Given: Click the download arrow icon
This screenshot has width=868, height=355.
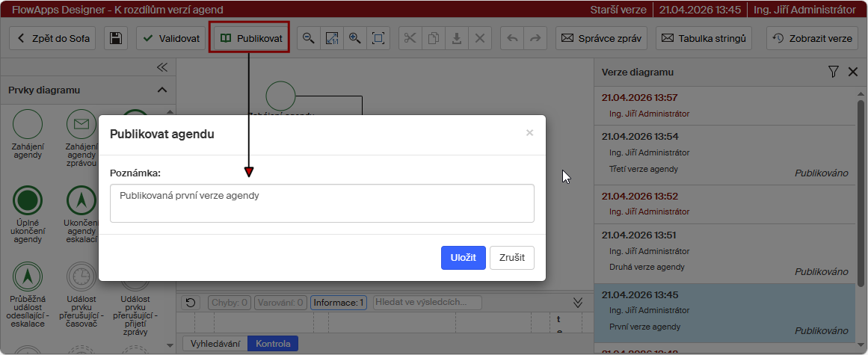Looking at the screenshot, I should point(457,38).
